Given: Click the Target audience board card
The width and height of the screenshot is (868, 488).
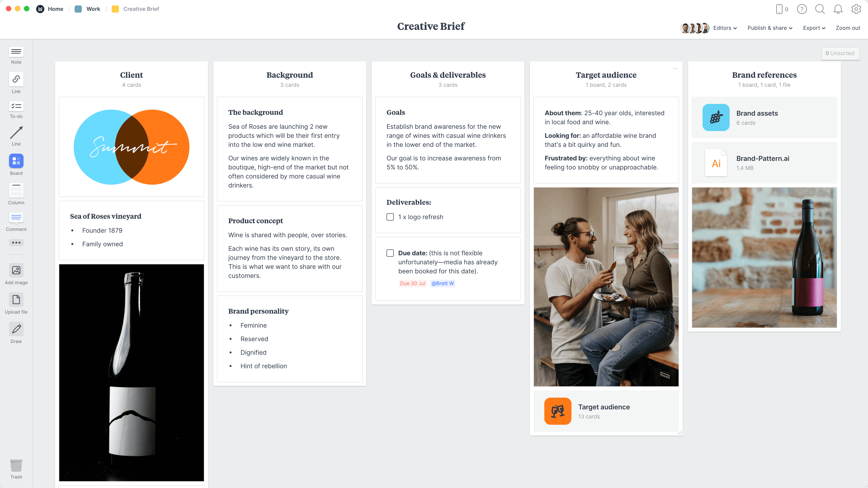Looking at the screenshot, I should click(606, 411).
